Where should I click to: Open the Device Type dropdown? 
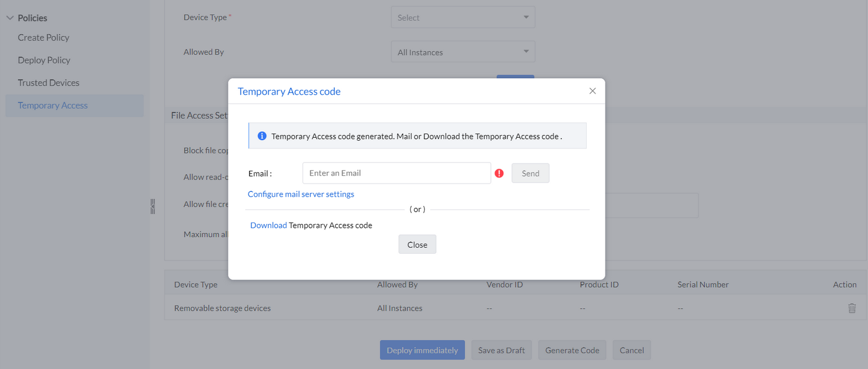coord(463,18)
